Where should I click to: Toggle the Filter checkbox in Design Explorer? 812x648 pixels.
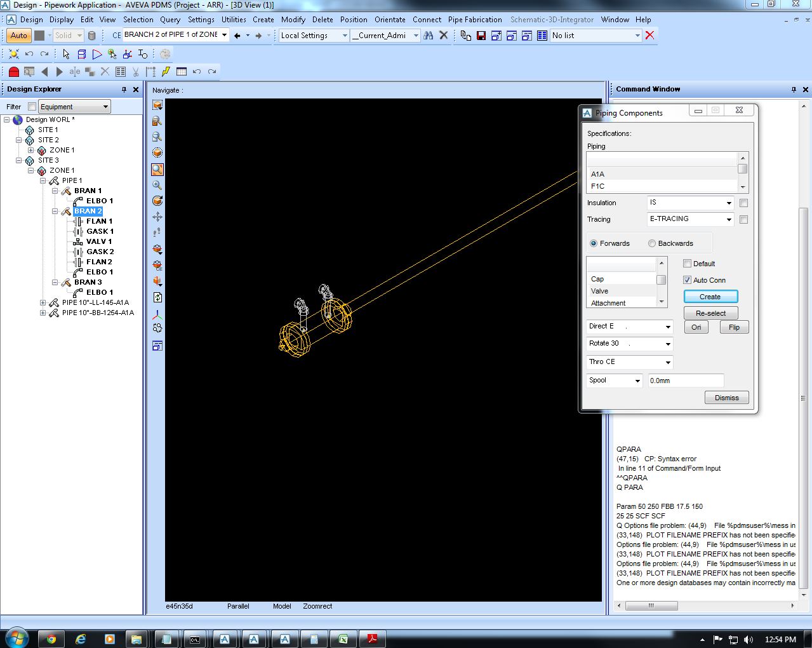(x=32, y=107)
